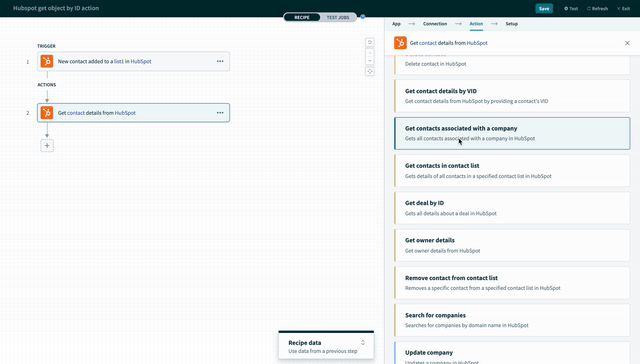
Task: Click the undo button on the canvas controls
Action: click(370, 42)
